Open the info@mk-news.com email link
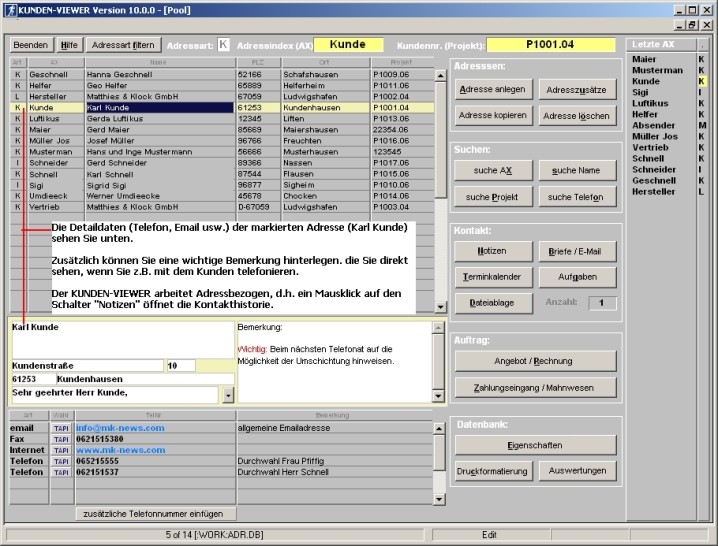Viewport: 718px width, 546px height. click(112, 428)
